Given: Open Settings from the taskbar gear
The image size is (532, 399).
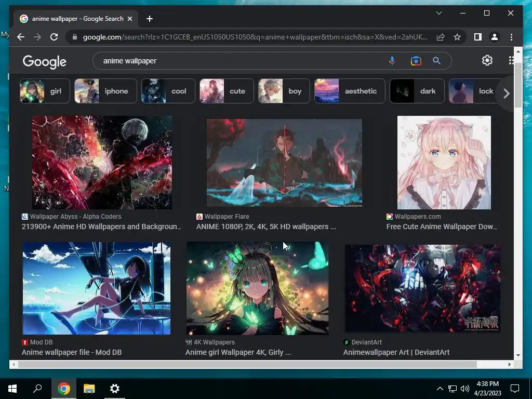Looking at the screenshot, I should (x=115, y=389).
